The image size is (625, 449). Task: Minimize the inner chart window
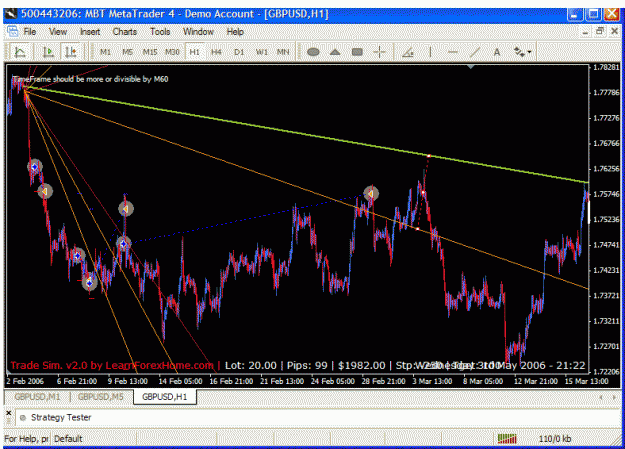(x=585, y=32)
